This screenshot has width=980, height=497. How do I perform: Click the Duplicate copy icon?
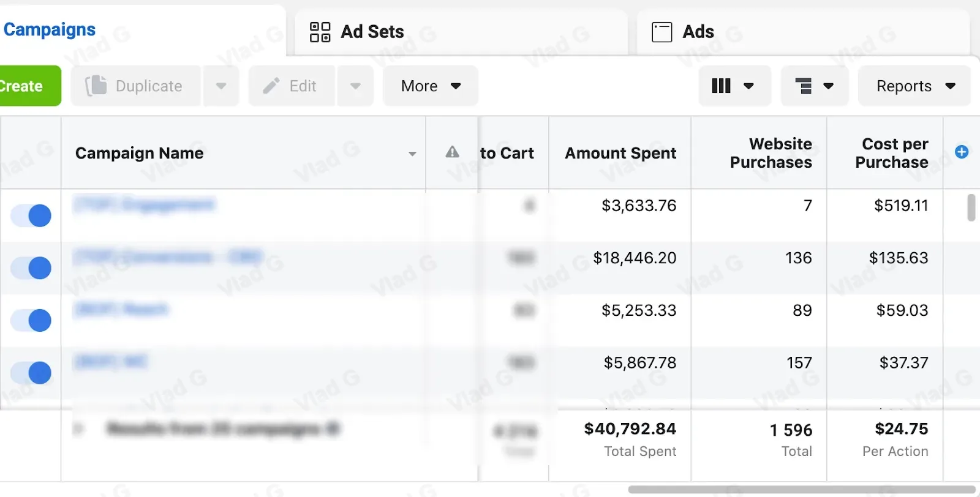coord(96,86)
